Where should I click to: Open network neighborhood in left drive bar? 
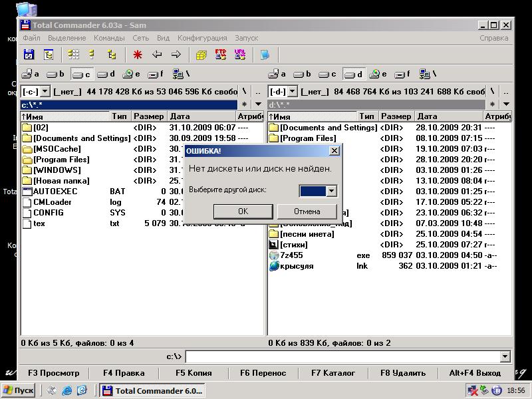[x=181, y=74]
